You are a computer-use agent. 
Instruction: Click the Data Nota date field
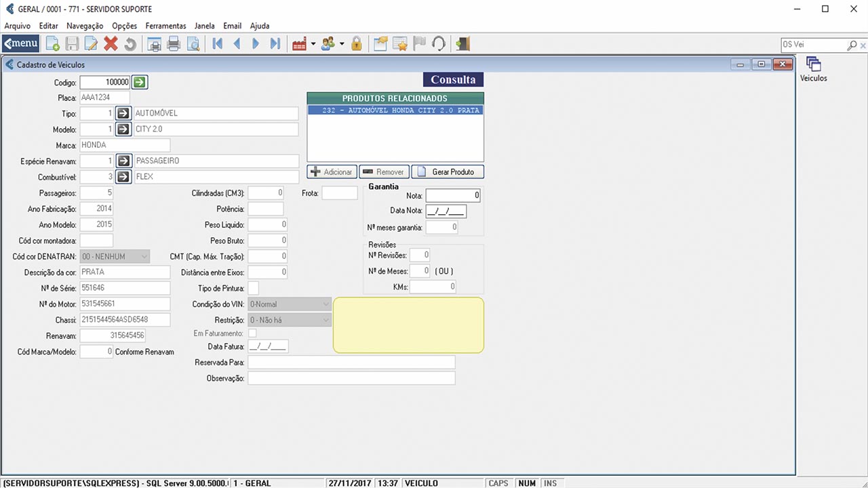click(446, 211)
